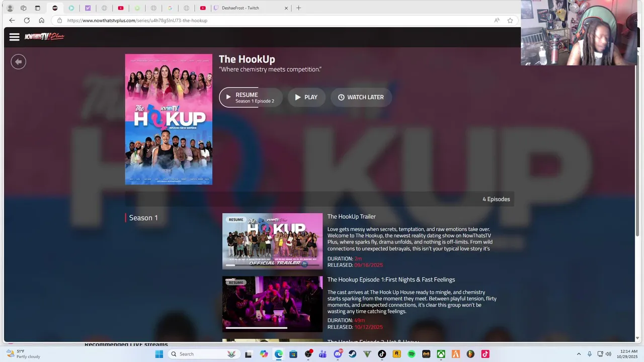The height and width of the screenshot is (362, 644).
Task: Click the address bar URL
Action: click(137, 21)
